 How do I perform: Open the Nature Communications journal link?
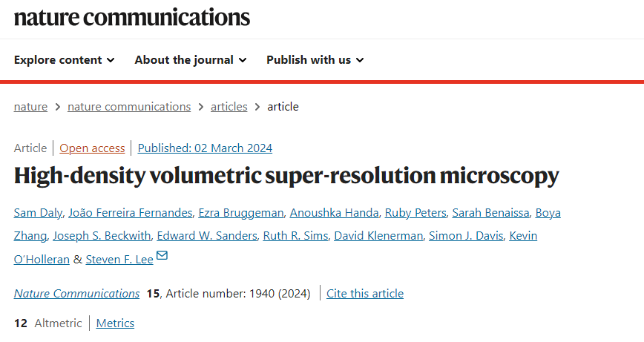pos(77,294)
